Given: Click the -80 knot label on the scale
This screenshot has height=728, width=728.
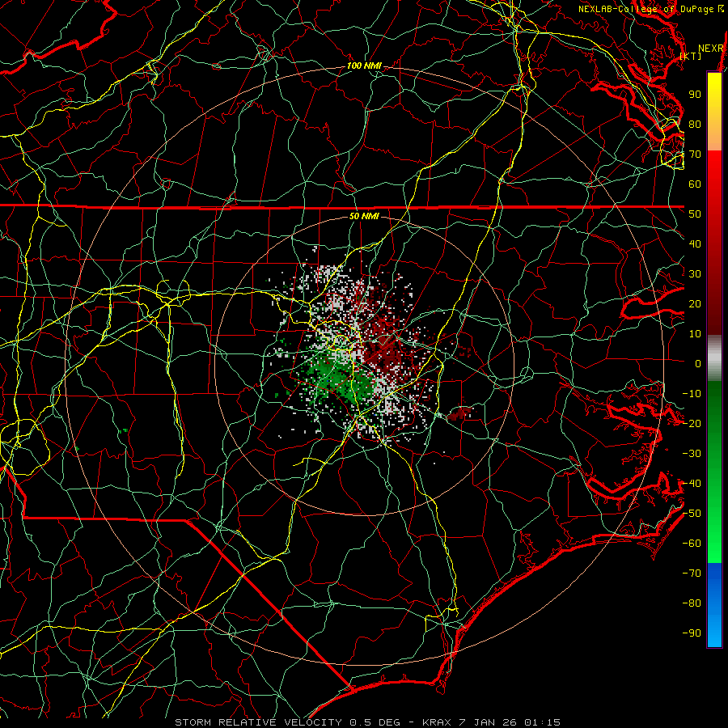Looking at the screenshot, I should point(692,603).
